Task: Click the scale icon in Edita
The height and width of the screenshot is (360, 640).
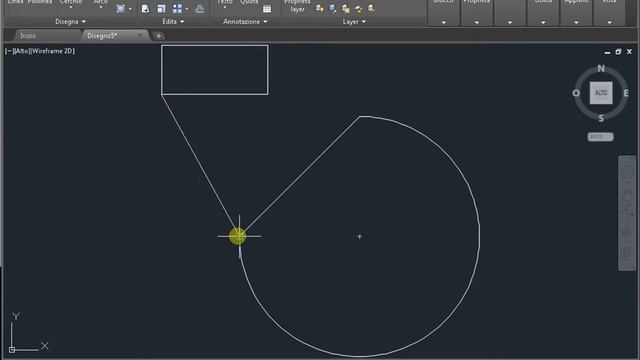Action: click(x=161, y=9)
